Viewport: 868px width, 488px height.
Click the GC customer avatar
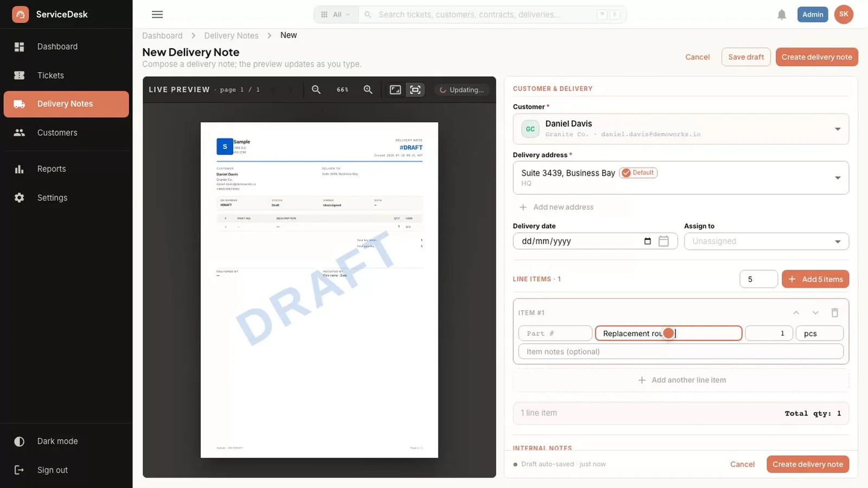pos(530,129)
